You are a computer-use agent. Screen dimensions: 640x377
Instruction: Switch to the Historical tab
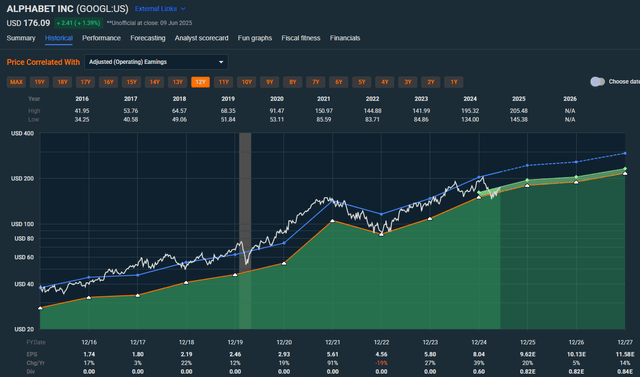59,38
